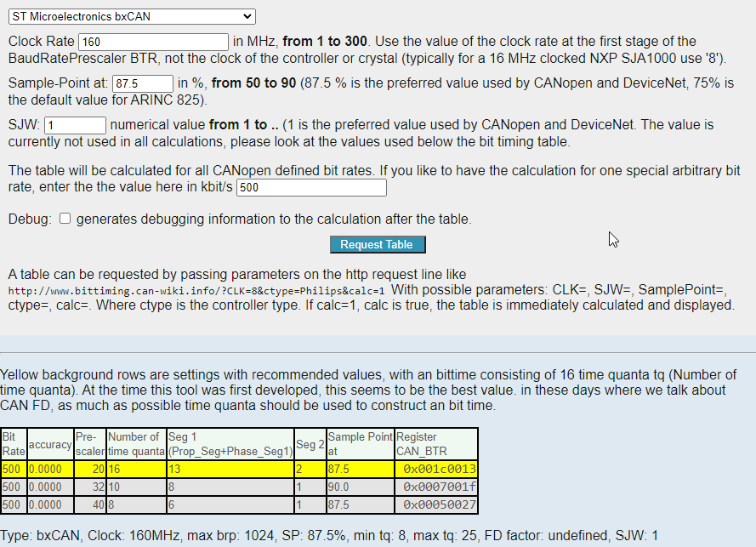756x547 pixels.
Task: Click the Bit Rate column header
Action: point(14,444)
